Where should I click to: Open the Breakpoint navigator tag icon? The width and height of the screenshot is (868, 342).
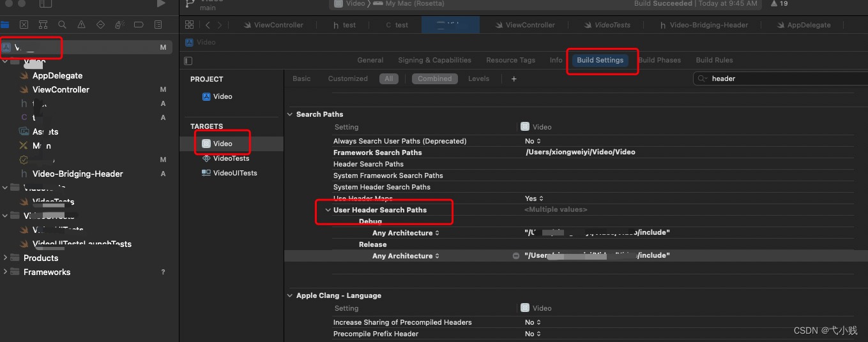click(139, 25)
